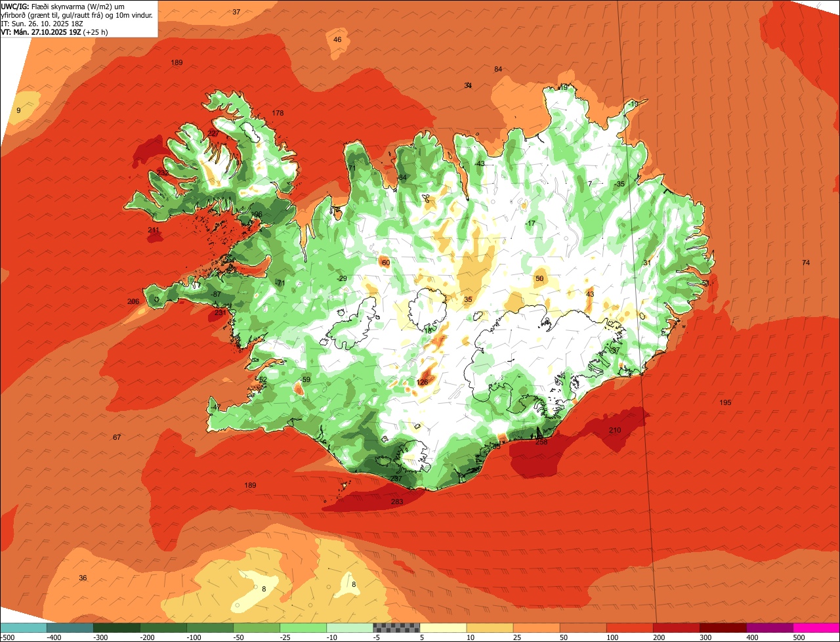Click the map value "60" in the northwest interior

coord(386,263)
